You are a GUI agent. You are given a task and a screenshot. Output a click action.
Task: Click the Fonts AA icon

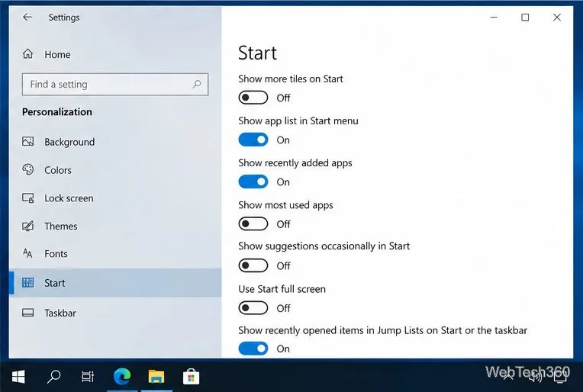(27, 253)
